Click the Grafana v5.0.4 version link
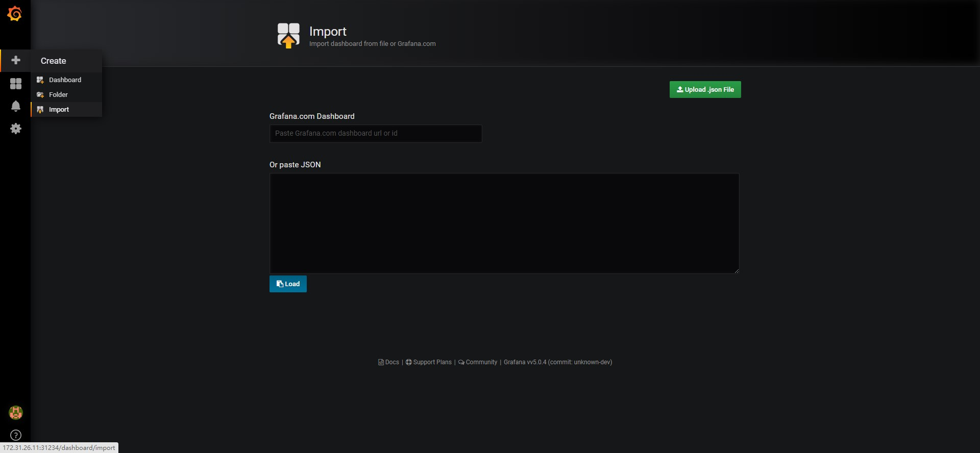This screenshot has width=980, height=453. point(558,362)
